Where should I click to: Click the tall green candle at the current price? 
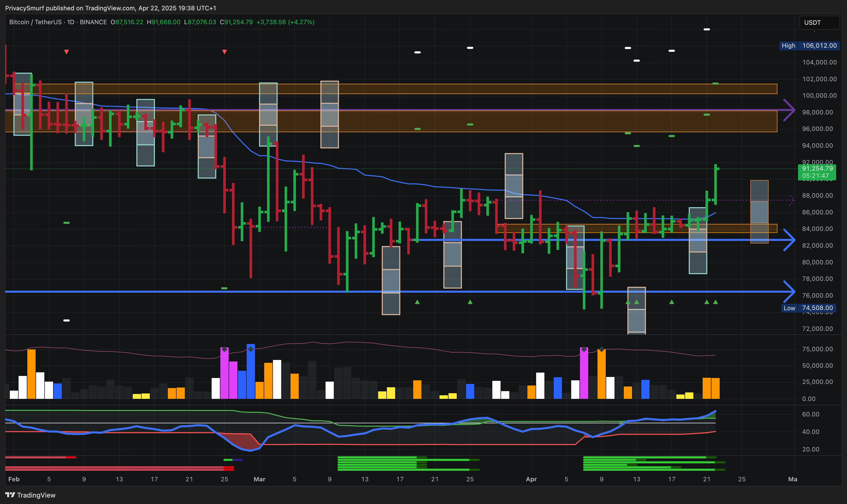(716, 184)
